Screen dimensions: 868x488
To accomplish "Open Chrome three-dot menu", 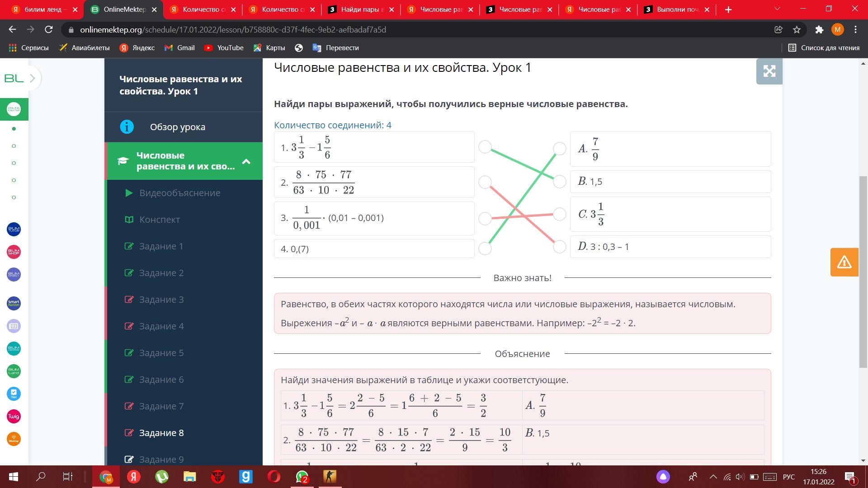I will pos(855,29).
